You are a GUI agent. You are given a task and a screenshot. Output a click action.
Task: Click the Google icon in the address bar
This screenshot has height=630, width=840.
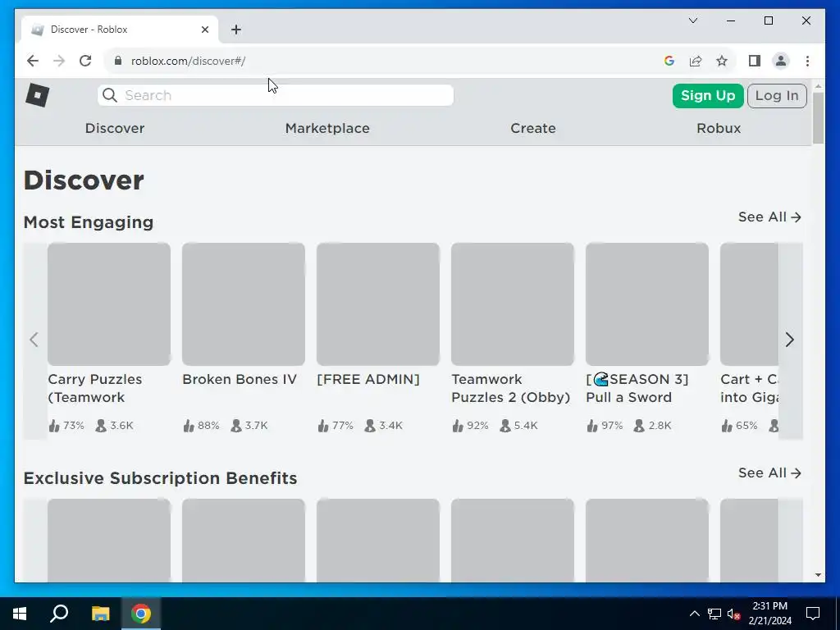click(669, 61)
